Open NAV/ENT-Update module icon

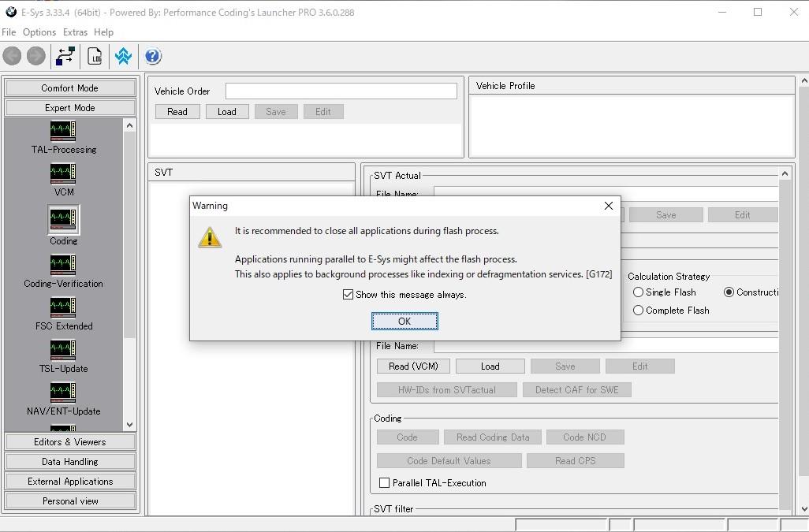pyautogui.click(x=63, y=392)
